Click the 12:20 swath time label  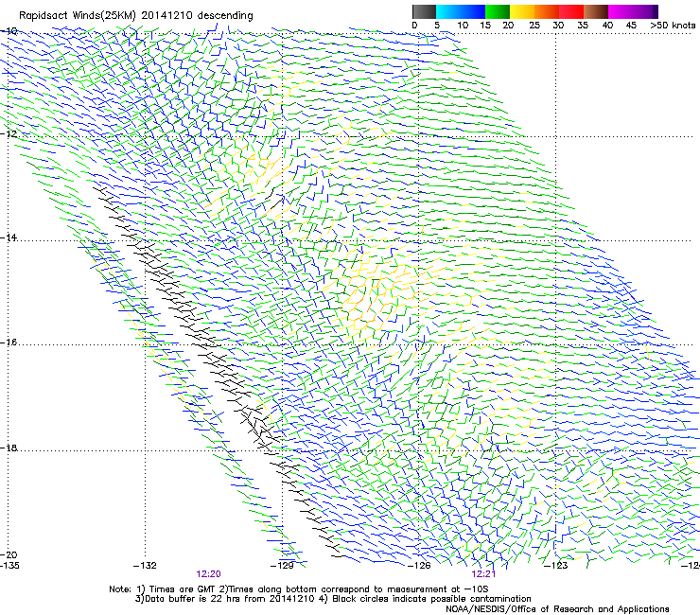click(x=208, y=574)
